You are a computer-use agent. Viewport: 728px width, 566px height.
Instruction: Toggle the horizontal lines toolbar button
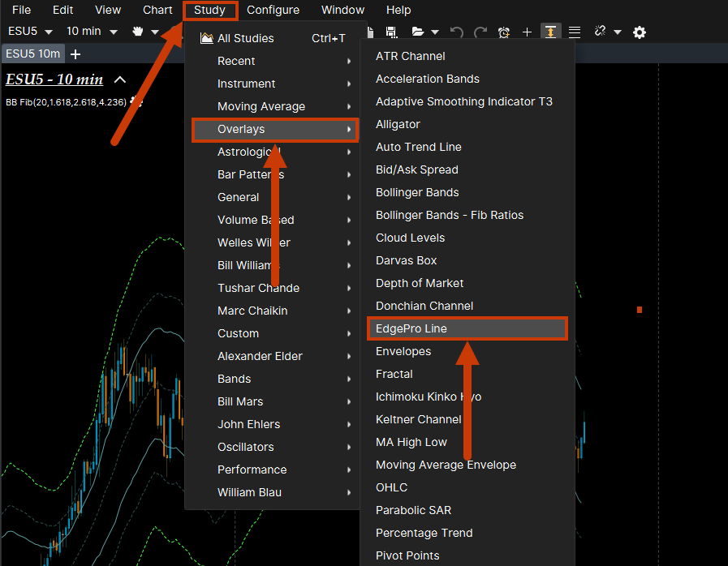coord(575,32)
